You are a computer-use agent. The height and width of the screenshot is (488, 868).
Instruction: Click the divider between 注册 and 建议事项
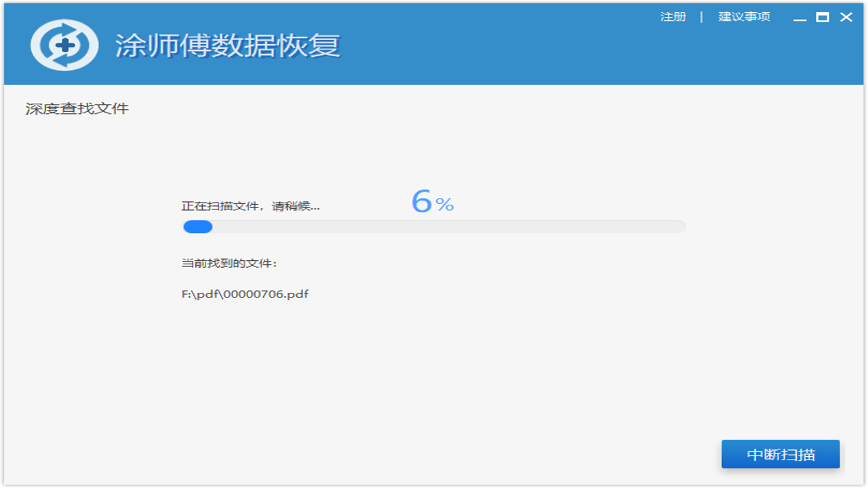[x=702, y=17]
